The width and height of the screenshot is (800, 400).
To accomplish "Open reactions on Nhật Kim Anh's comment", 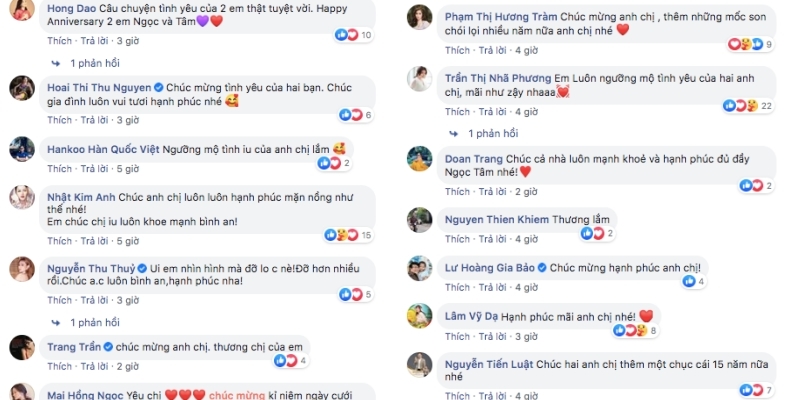I will tap(349, 235).
